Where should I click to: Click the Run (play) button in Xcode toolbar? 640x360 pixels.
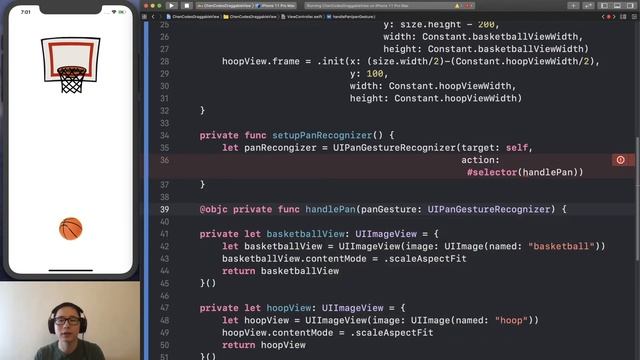(x=171, y=6)
